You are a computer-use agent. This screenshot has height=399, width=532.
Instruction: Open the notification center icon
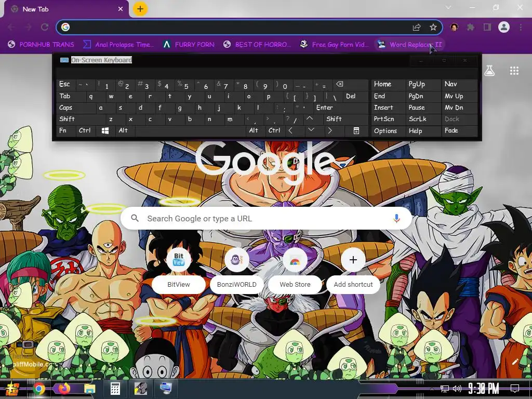click(515, 388)
